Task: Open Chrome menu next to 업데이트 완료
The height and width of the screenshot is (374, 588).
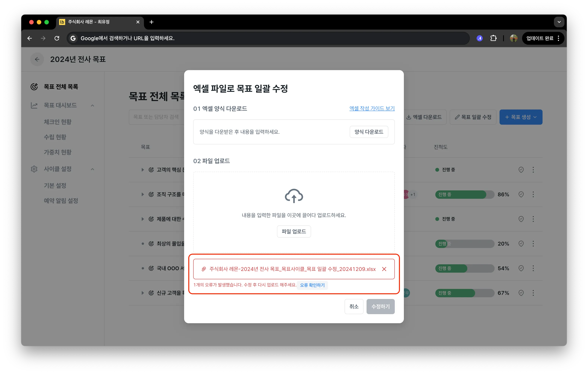Action: pyautogui.click(x=558, y=38)
